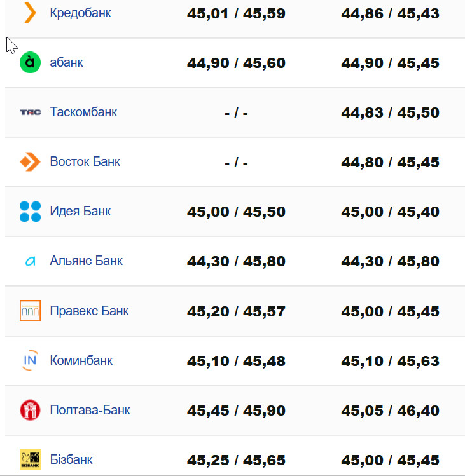Follow the Таскомбанк link

click(83, 112)
